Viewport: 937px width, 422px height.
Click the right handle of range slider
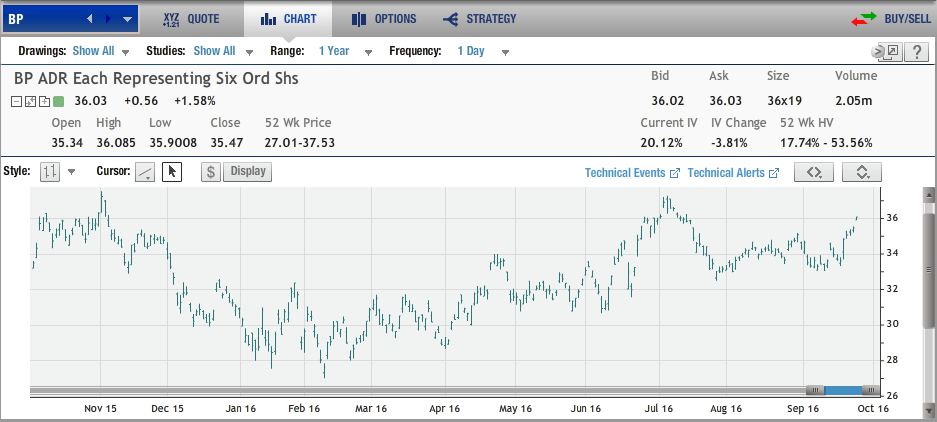tap(871, 390)
